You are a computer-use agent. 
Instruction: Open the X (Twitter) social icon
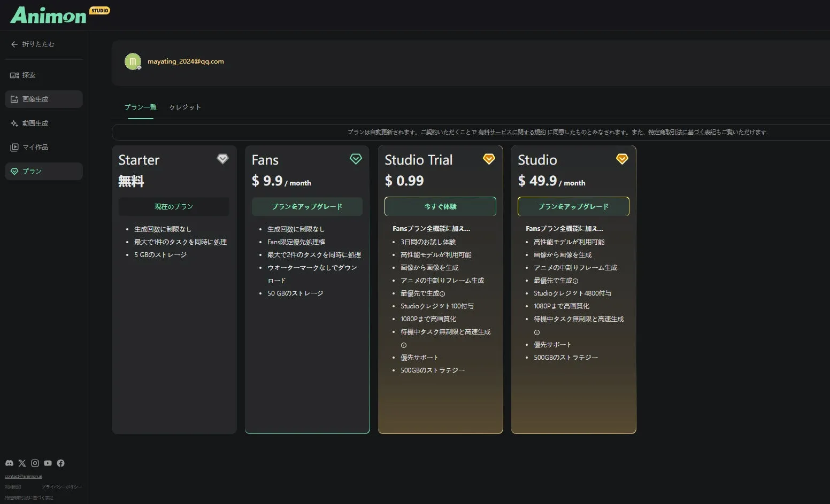click(22, 463)
